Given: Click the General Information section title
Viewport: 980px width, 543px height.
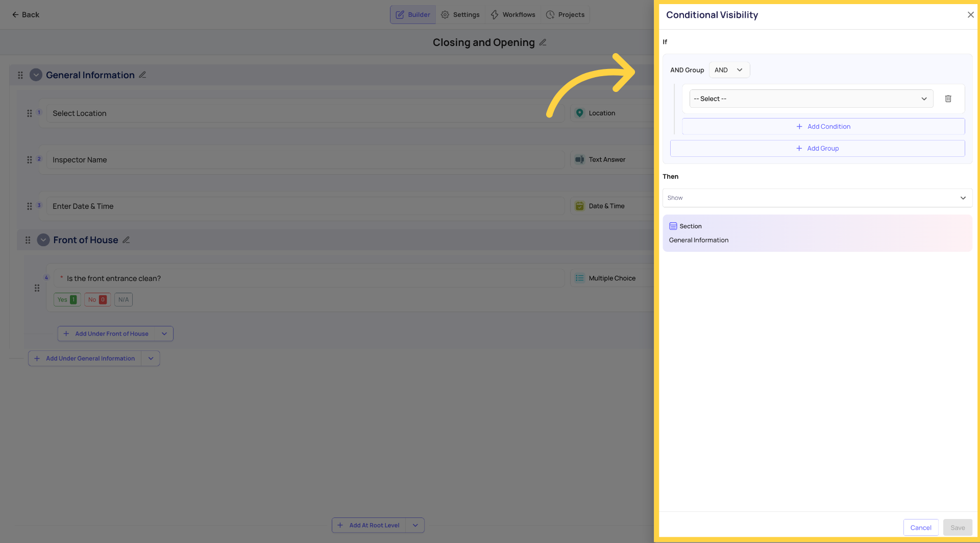Looking at the screenshot, I should 90,75.
